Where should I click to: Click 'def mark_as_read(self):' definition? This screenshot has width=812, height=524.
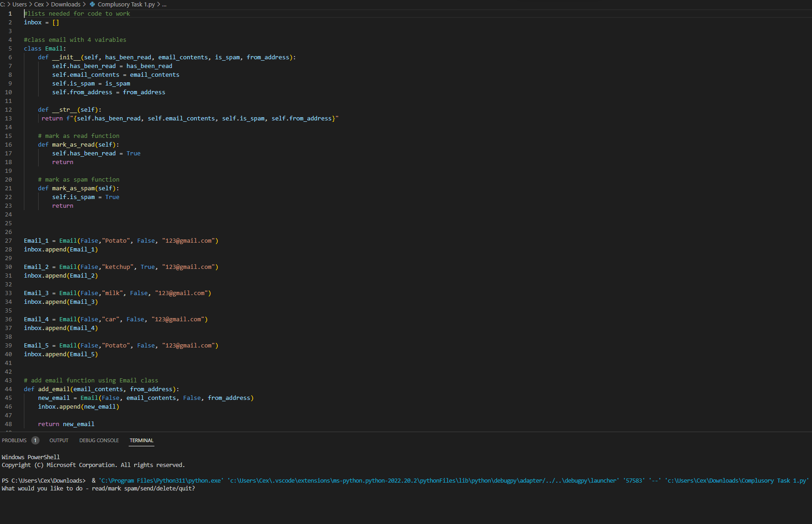coord(79,144)
